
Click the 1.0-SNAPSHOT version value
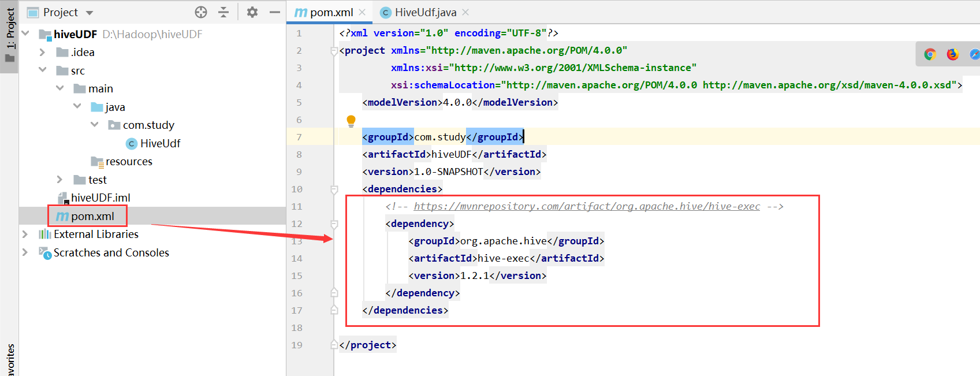[448, 172]
